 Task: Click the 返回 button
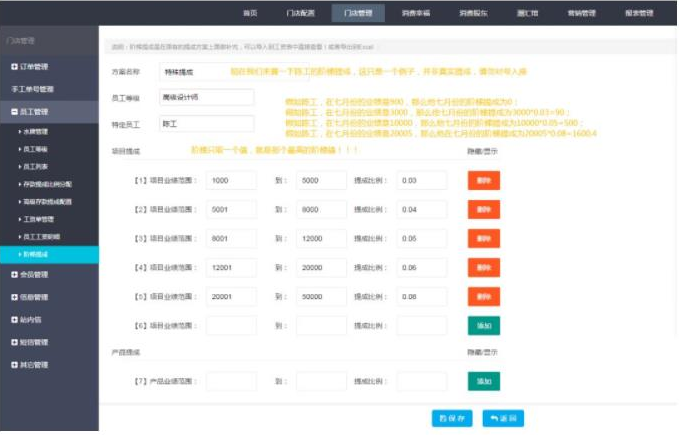tap(502, 418)
